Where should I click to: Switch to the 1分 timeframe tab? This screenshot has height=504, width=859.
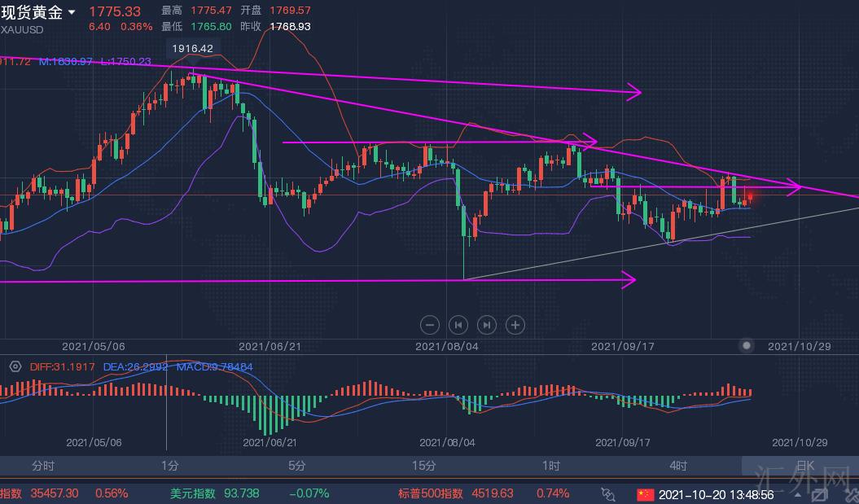pyautogui.click(x=170, y=467)
